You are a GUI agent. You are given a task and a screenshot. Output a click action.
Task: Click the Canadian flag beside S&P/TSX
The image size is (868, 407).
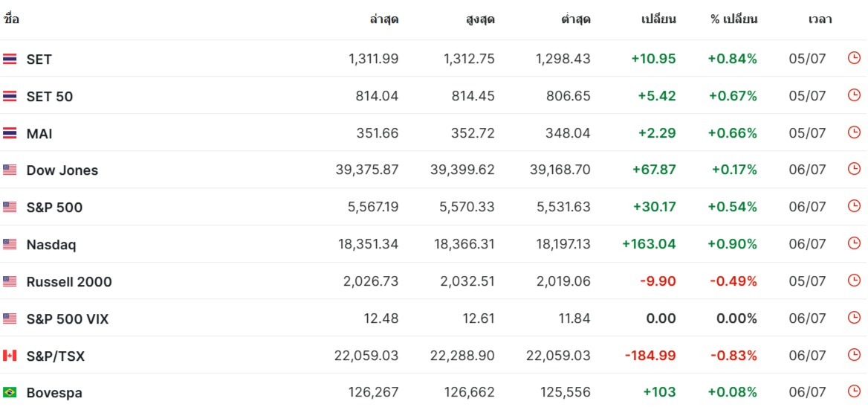tap(10, 356)
